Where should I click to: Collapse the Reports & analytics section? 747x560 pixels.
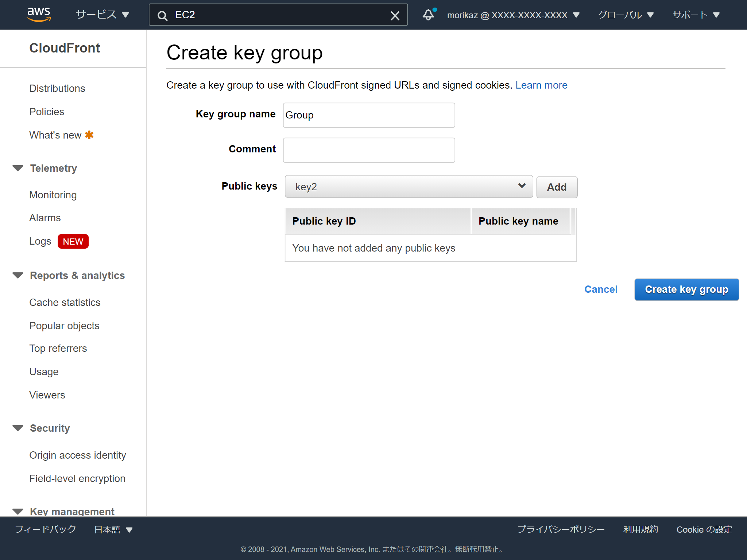coord(18,275)
